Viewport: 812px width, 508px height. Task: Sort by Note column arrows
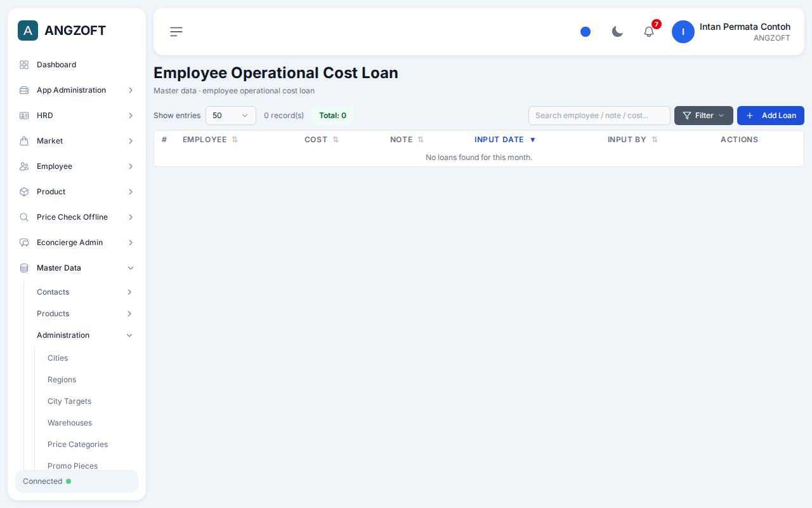[421, 140]
